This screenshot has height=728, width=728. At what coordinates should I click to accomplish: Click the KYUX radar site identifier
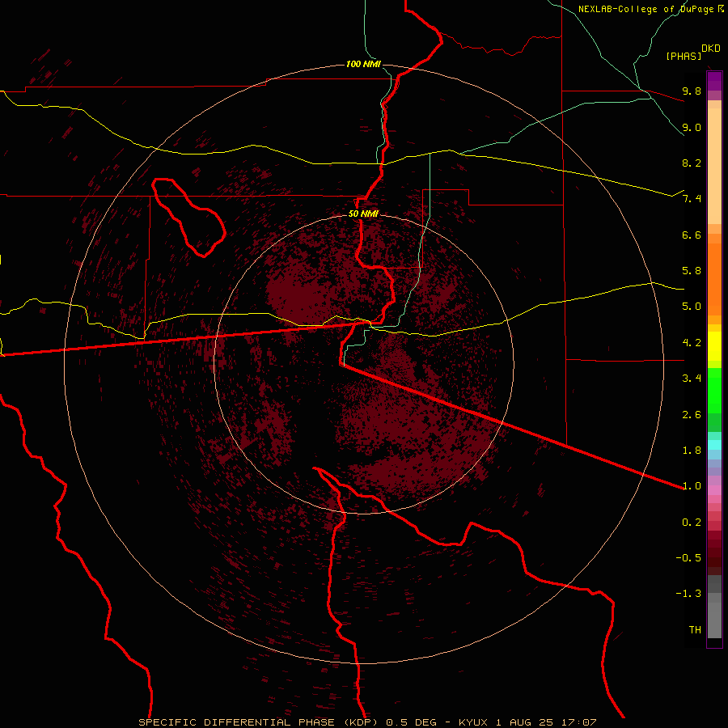pos(472,722)
